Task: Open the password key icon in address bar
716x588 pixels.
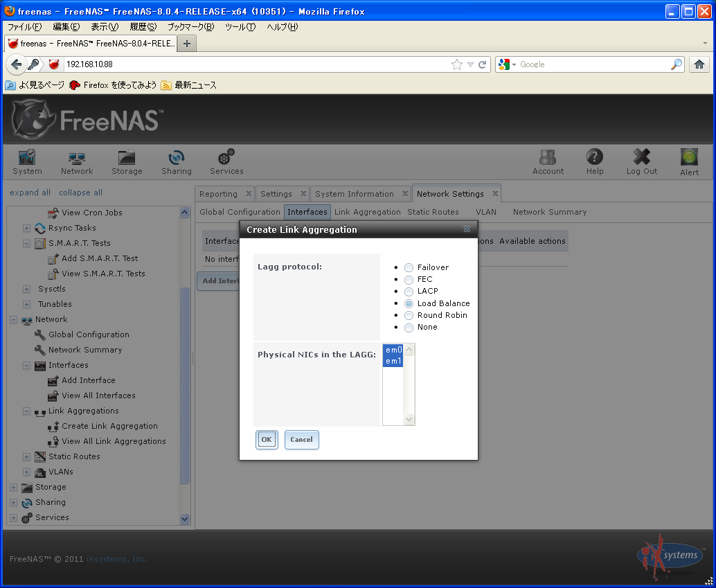Action: tap(33, 64)
